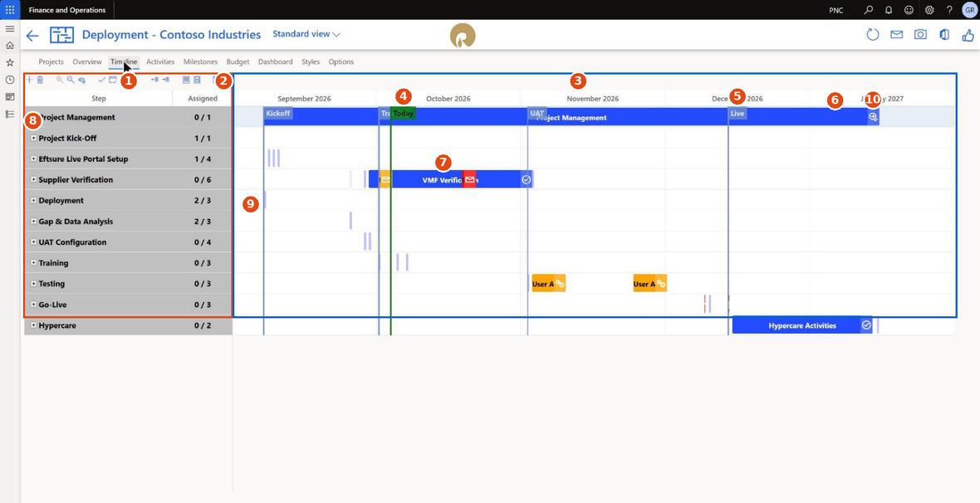Image resolution: width=980 pixels, height=503 pixels.
Task: Click the thumbs up icon
Action: [968, 34]
